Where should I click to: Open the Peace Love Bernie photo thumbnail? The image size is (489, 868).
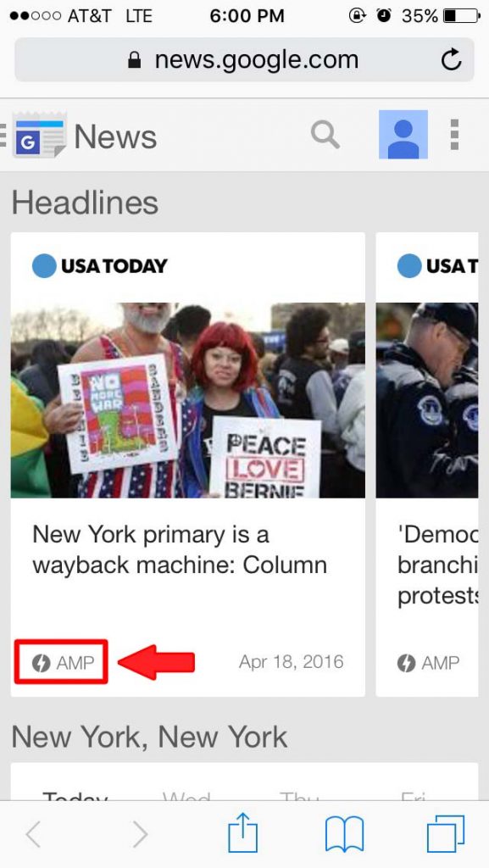[x=188, y=400]
